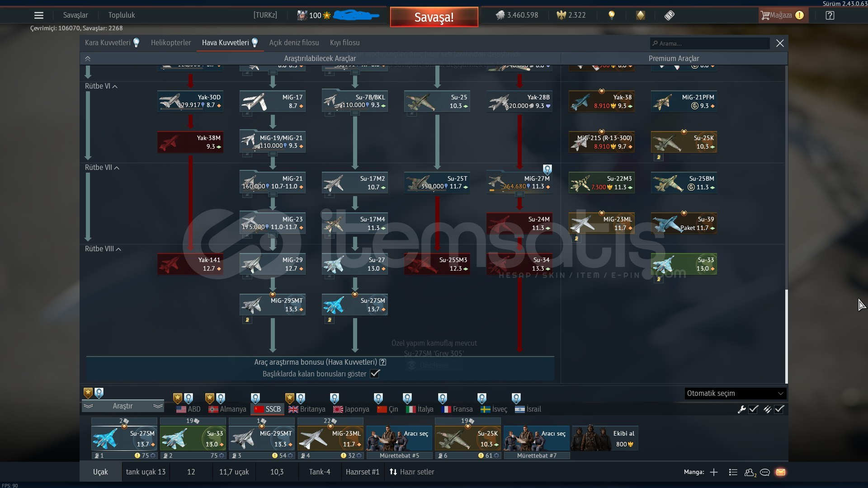This screenshot has height=488, width=868.
Task: Click the Su-27SM camouflage preview button
Action: [428, 365]
